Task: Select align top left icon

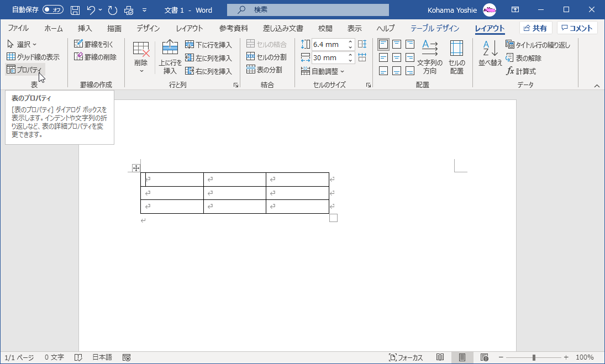Action: [383, 44]
